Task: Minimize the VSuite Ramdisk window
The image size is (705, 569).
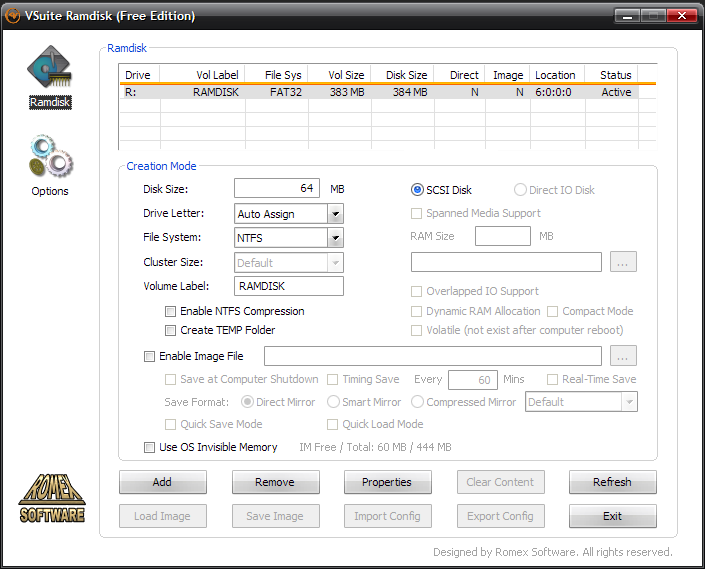Action: tap(628, 16)
